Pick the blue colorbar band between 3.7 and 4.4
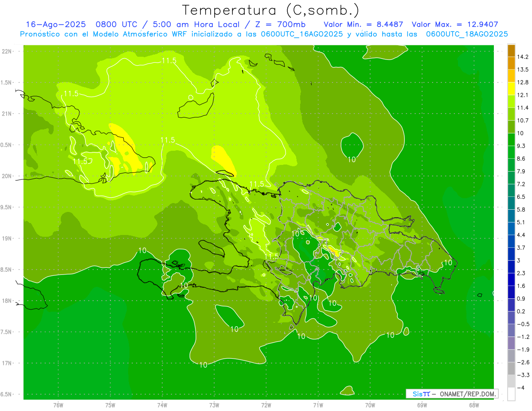This screenshot has width=532, height=411. tap(511, 242)
